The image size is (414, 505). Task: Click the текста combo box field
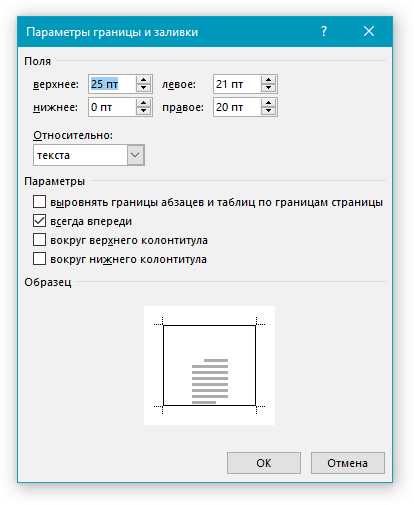click(x=89, y=155)
